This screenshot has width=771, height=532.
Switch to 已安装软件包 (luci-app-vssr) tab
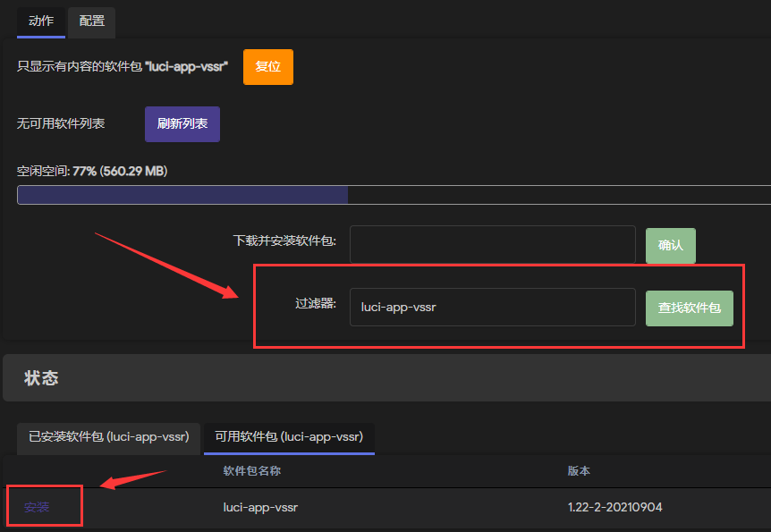coord(108,436)
